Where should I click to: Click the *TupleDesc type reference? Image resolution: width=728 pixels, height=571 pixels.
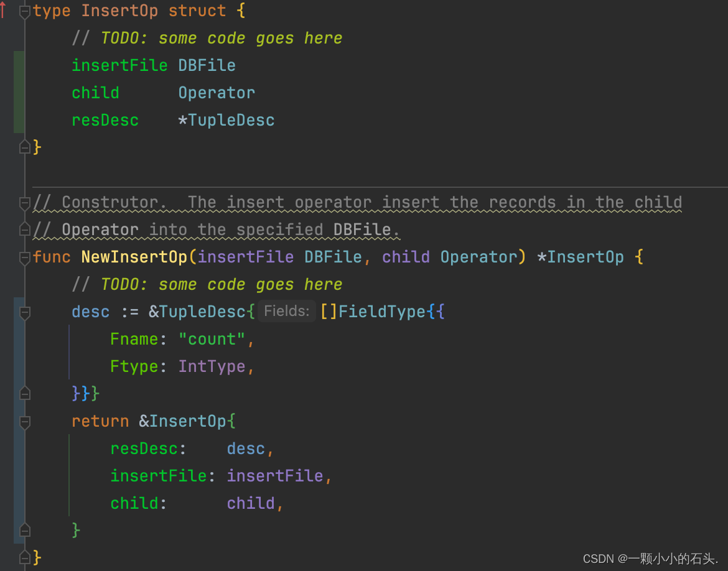[226, 120]
